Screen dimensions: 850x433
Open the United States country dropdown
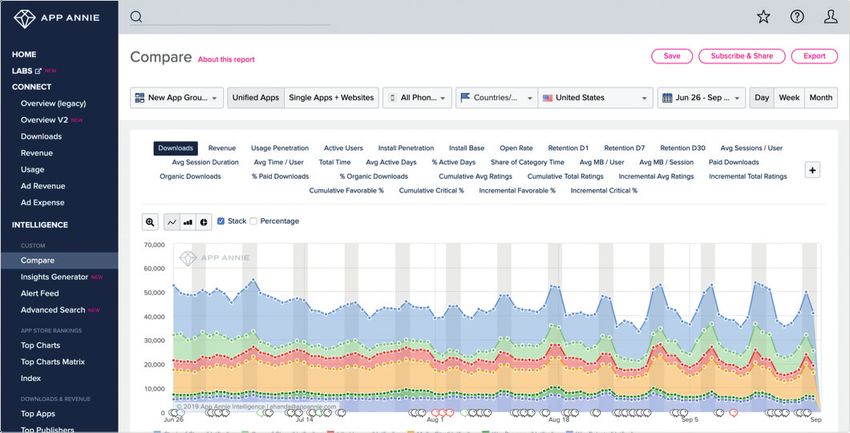595,98
